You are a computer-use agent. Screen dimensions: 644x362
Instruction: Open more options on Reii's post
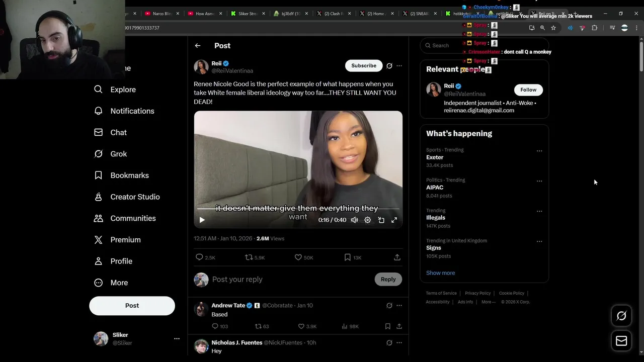pyautogui.click(x=399, y=66)
